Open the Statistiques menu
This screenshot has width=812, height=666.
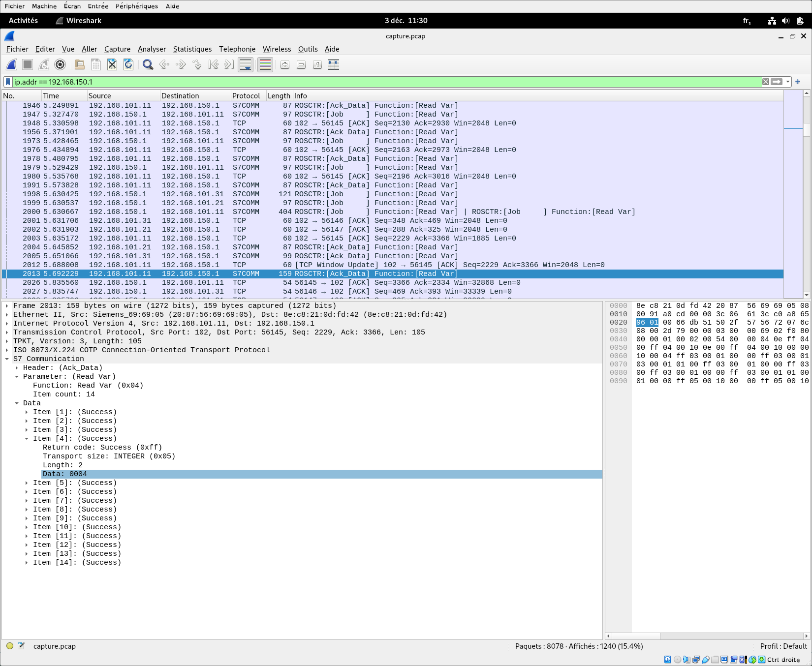click(192, 49)
